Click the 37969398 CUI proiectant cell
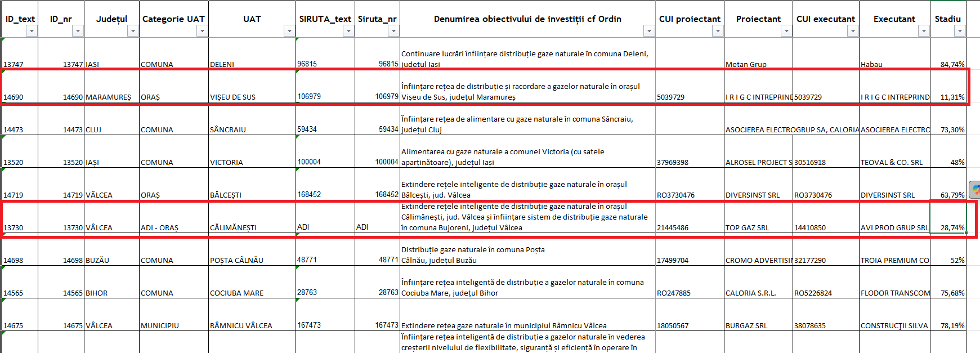The image size is (980, 353). [x=690, y=151]
